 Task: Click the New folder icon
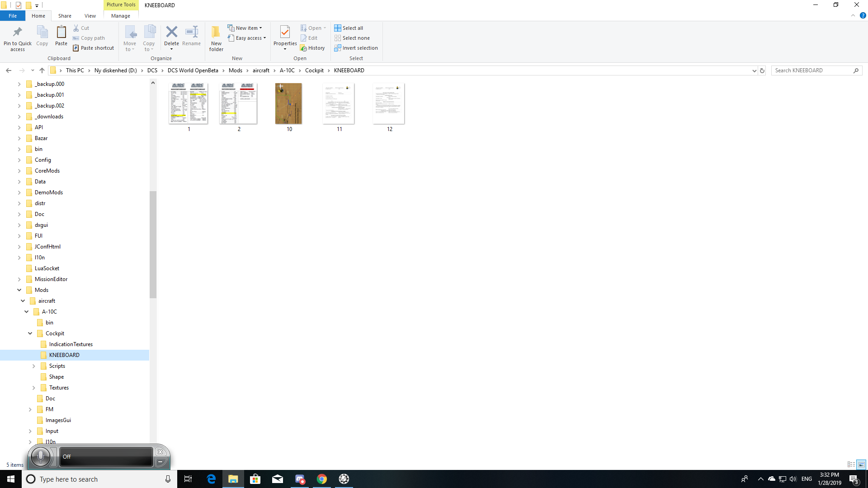point(216,32)
